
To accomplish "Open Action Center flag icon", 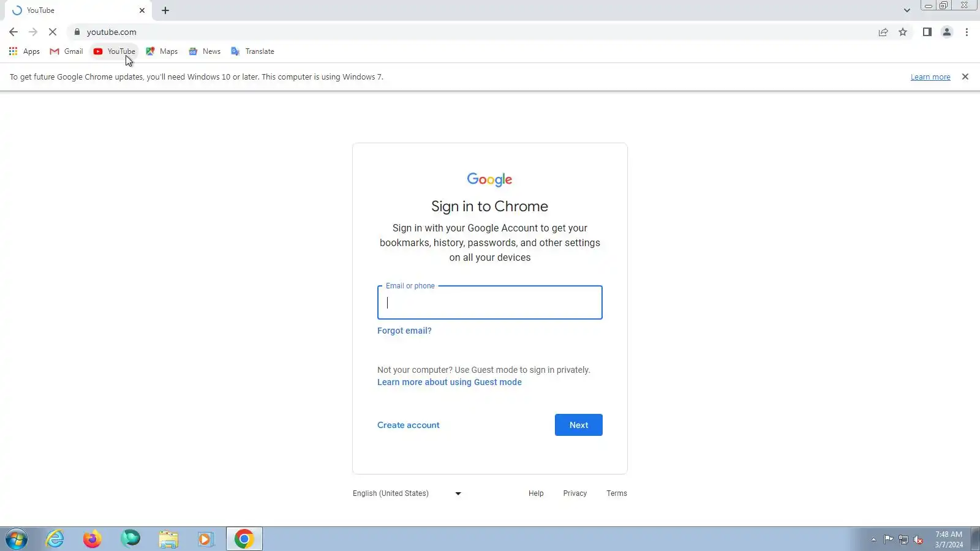I will click(x=888, y=539).
